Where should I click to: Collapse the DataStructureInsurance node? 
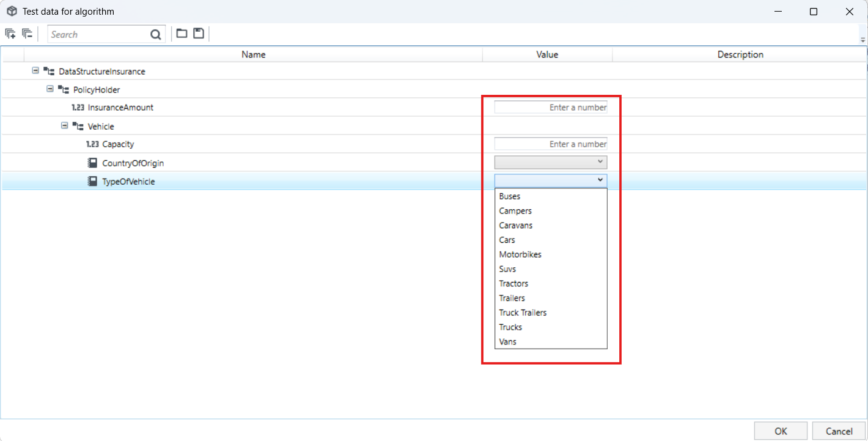pyautogui.click(x=35, y=71)
